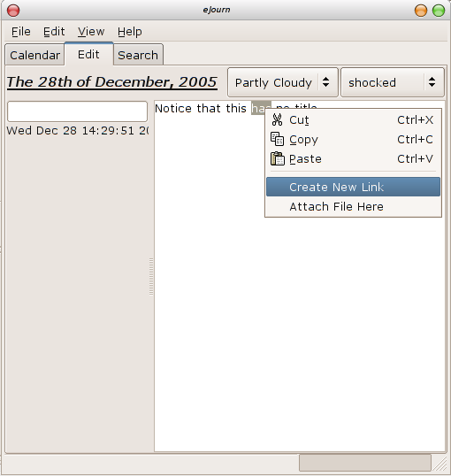
Task: Click the Ctrl+C shortcut label
Action: click(416, 139)
